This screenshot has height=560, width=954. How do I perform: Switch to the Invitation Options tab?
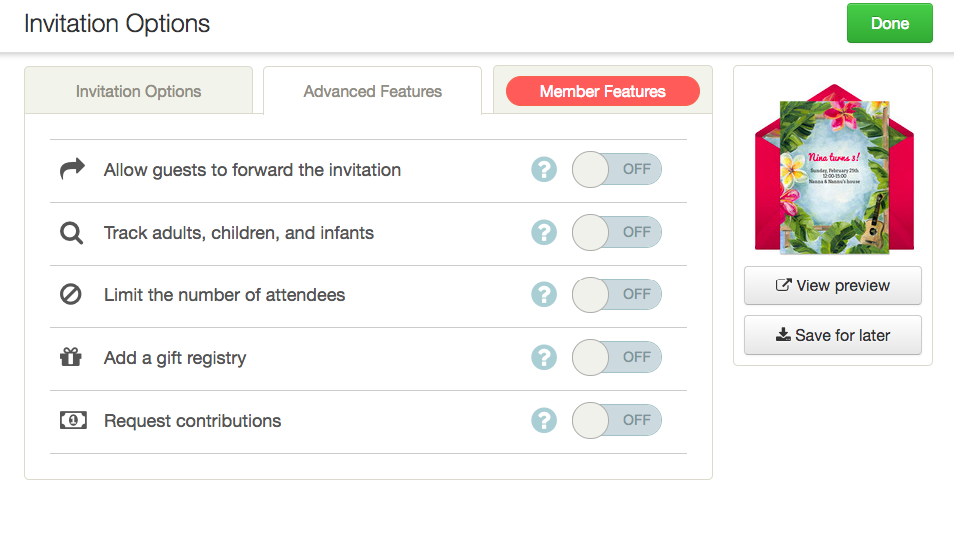pyautogui.click(x=138, y=91)
